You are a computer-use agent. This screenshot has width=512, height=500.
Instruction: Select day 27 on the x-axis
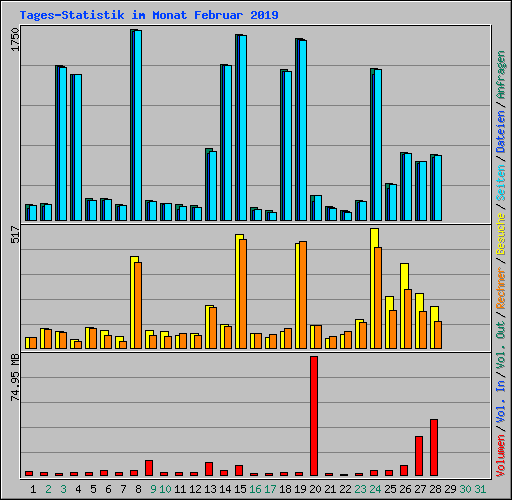pos(420,489)
